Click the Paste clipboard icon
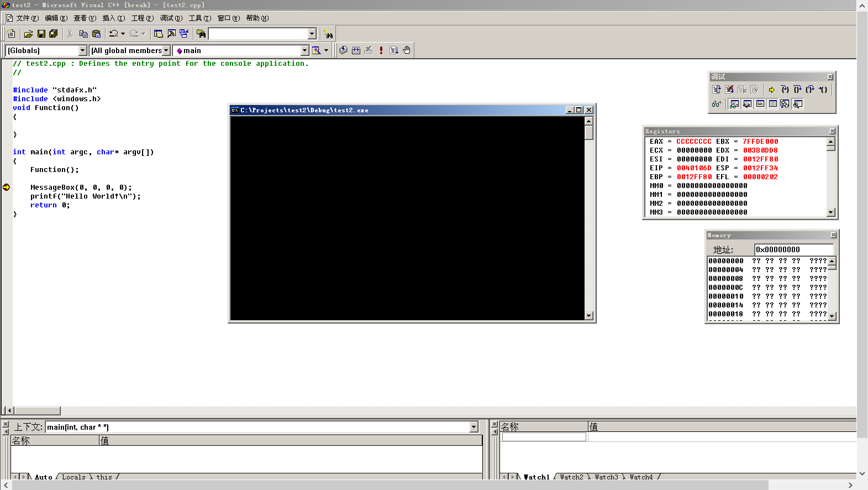 pos(96,34)
